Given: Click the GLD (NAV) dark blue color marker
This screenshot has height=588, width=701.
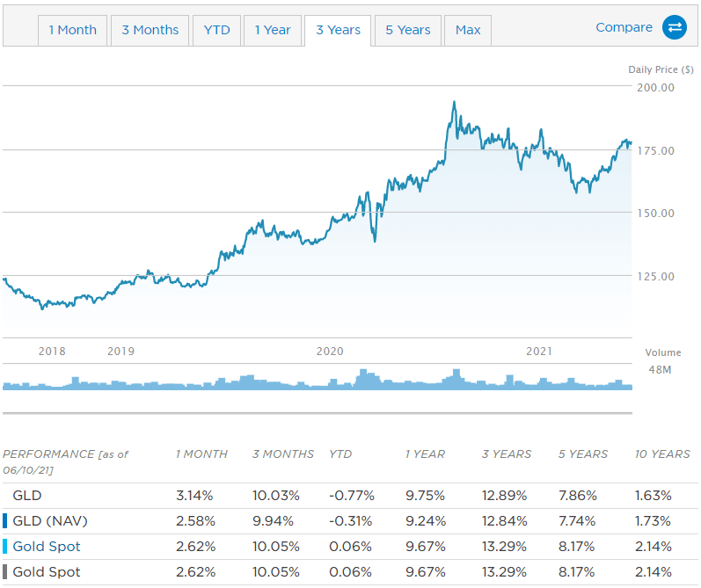Looking at the screenshot, I should [x=5, y=521].
